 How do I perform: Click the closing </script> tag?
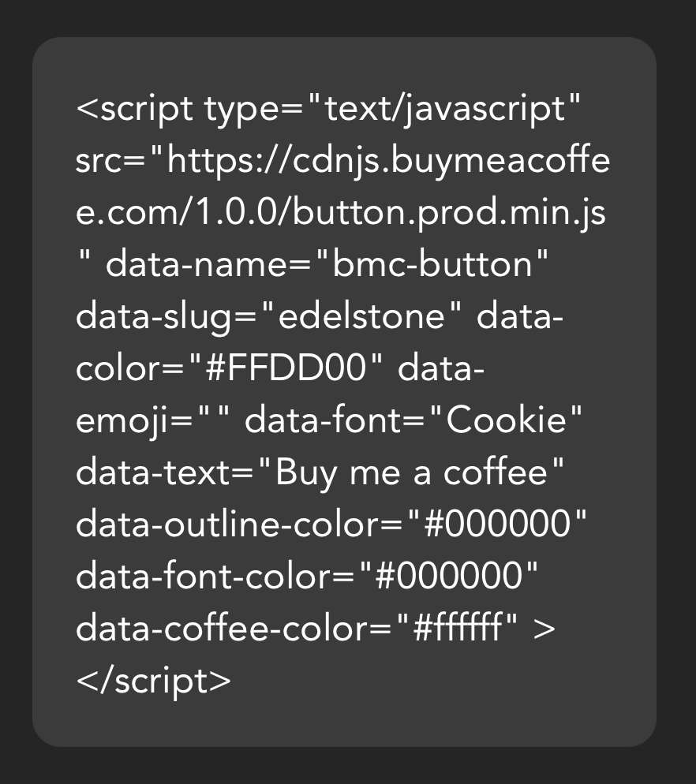coord(154,681)
